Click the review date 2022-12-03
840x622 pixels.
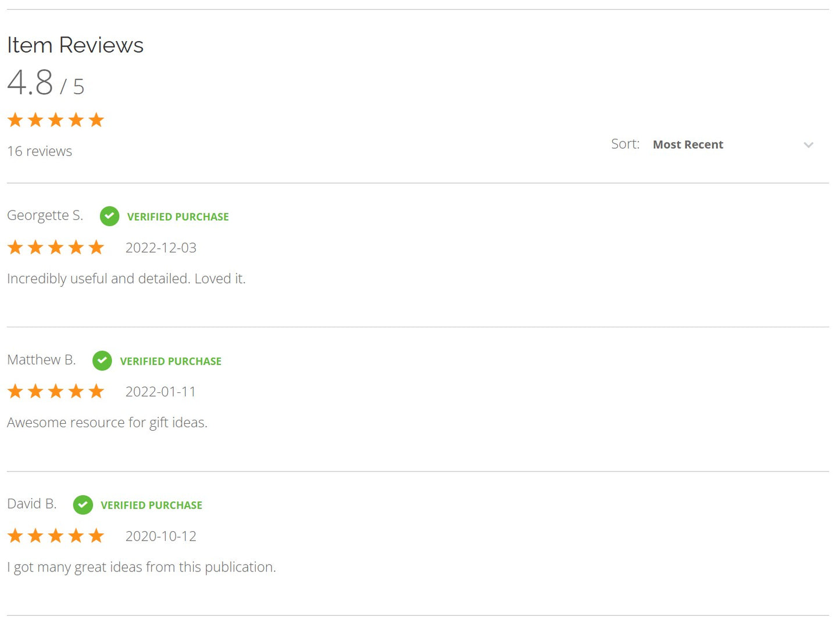[161, 248]
